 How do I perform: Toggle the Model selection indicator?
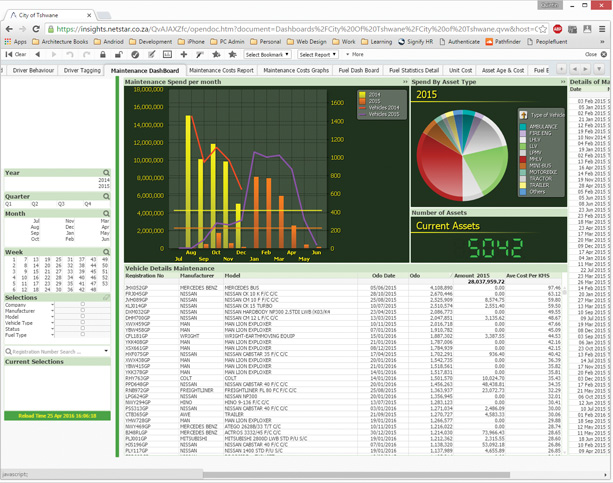click(x=82, y=316)
